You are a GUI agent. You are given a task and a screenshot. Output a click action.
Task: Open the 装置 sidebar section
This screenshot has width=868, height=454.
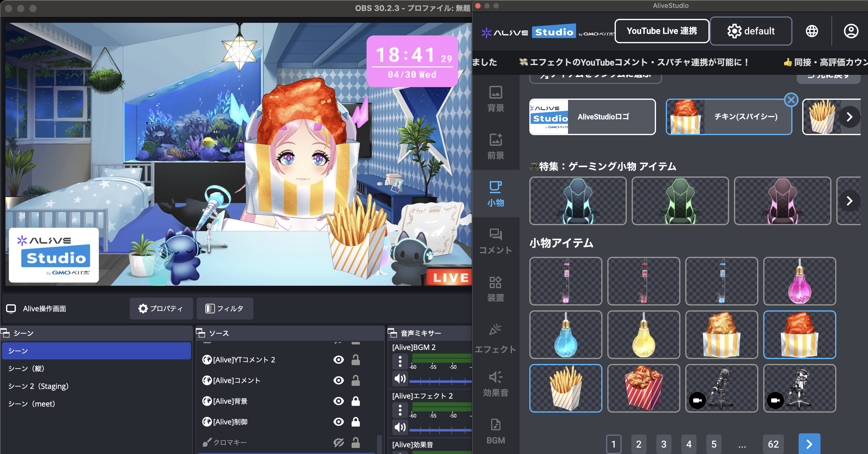495,288
